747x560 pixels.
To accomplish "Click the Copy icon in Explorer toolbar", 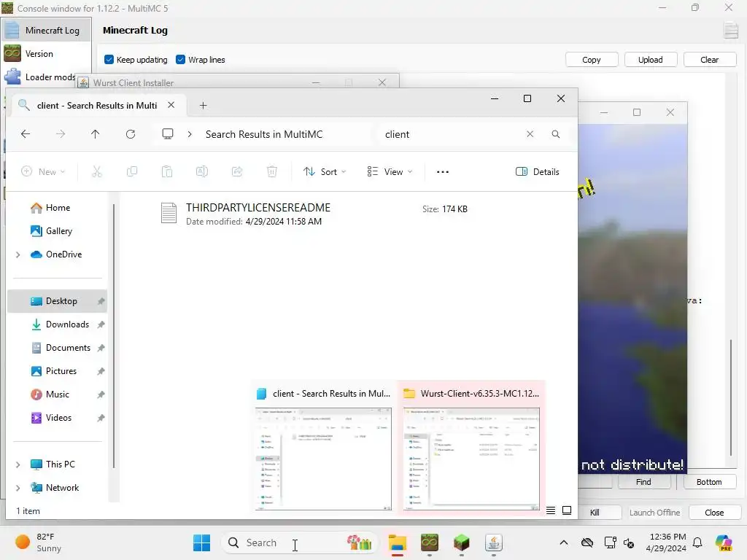I will (x=132, y=171).
